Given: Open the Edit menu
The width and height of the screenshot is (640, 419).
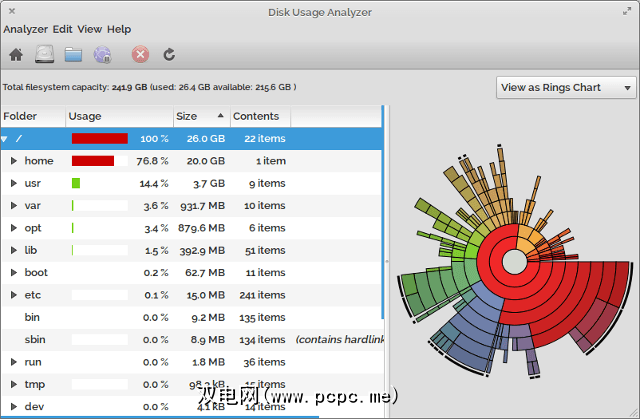Looking at the screenshot, I should (x=62, y=29).
